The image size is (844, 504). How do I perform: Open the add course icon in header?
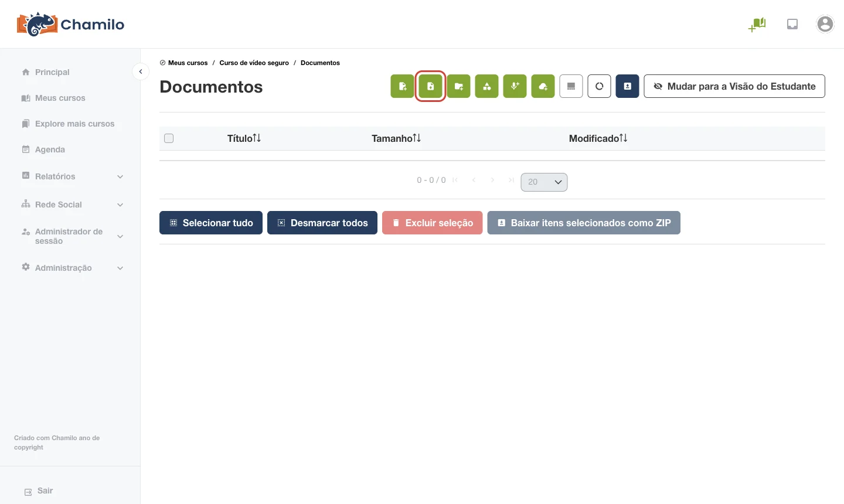757,24
